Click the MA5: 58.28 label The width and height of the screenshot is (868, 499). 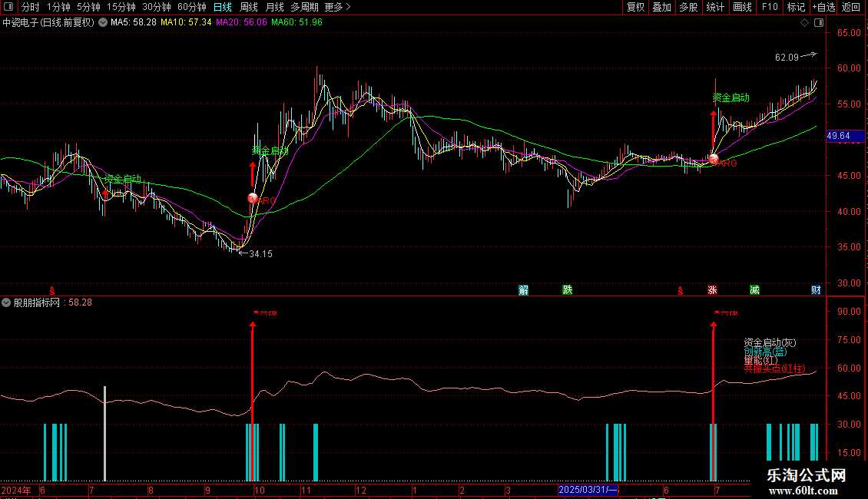[x=134, y=23]
